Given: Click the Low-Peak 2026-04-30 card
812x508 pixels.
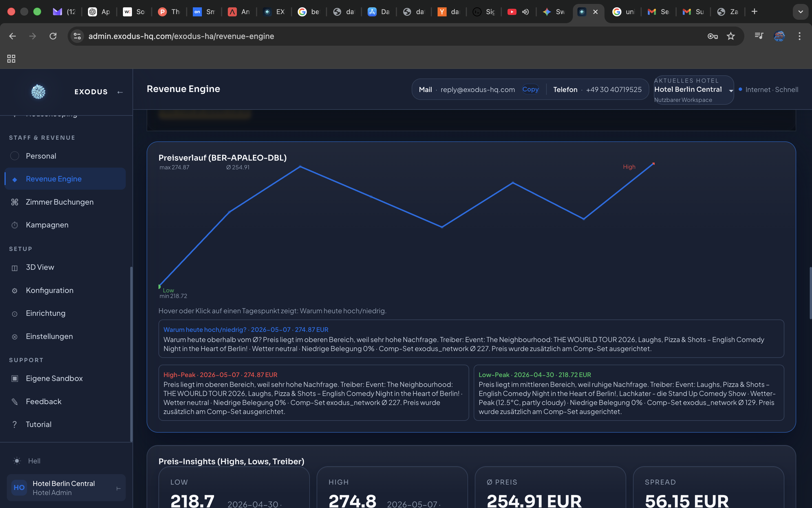Looking at the screenshot, I should click(628, 393).
